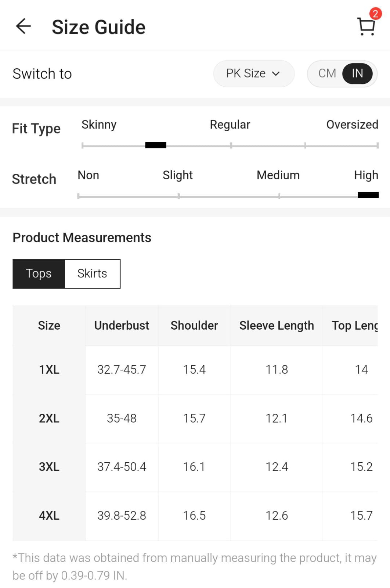390x588 pixels.
Task: Select the 2XL size row
Action: tap(49, 418)
